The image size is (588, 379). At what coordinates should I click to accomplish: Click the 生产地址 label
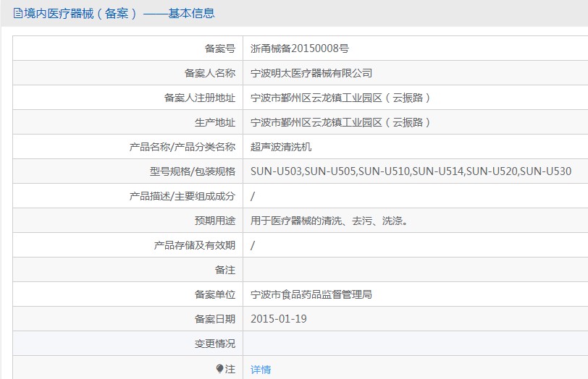click(215, 122)
